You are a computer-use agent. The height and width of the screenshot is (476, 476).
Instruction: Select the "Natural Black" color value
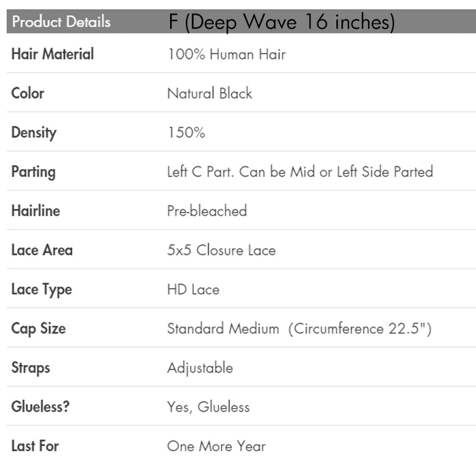[209, 94]
